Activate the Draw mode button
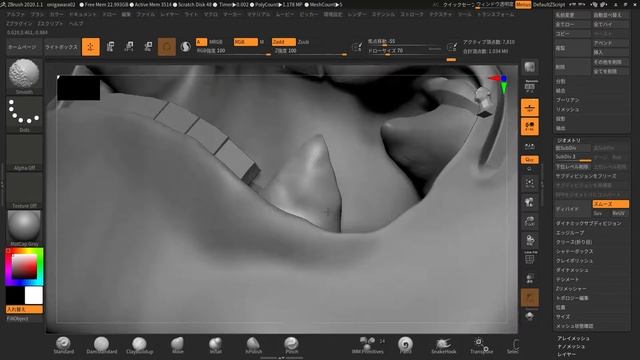The image size is (640, 360). [91, 47]
